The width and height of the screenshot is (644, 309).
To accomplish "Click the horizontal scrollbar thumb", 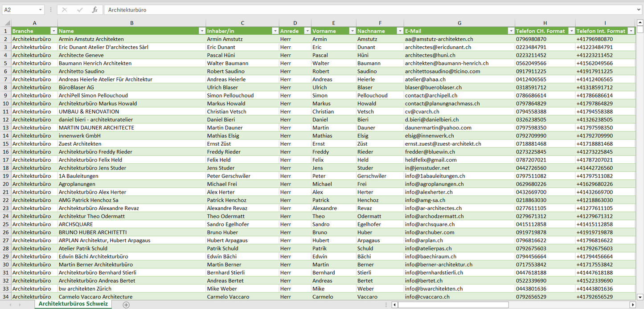I will [453, 305].
